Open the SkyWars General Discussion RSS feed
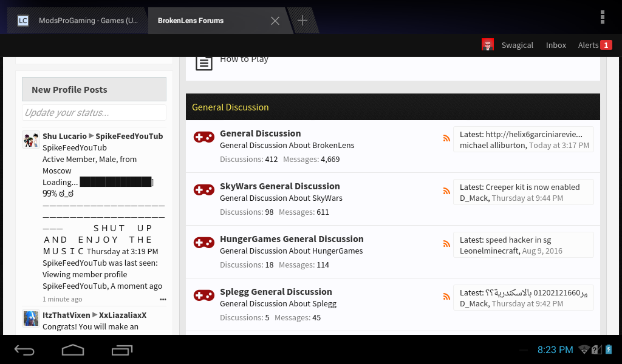This screenshot has height=364, width=622. (x=446, y=190)
